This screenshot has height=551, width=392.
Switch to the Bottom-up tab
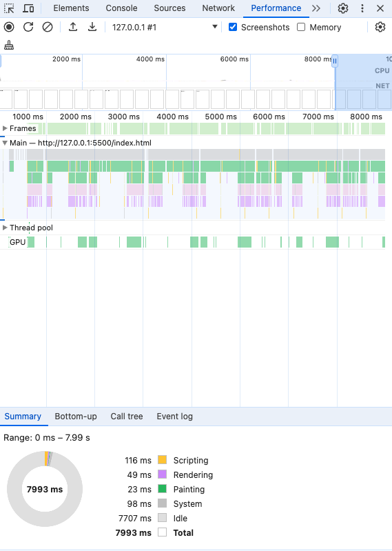pos(76,417)
